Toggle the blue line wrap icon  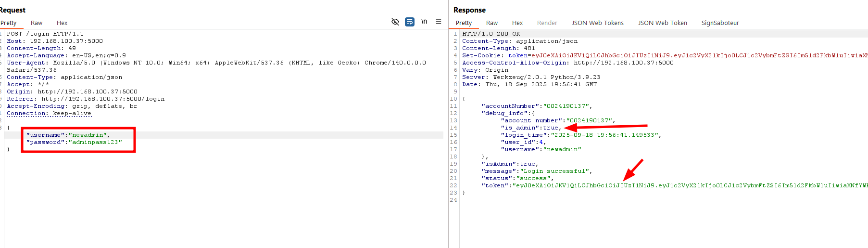point(410,22)
